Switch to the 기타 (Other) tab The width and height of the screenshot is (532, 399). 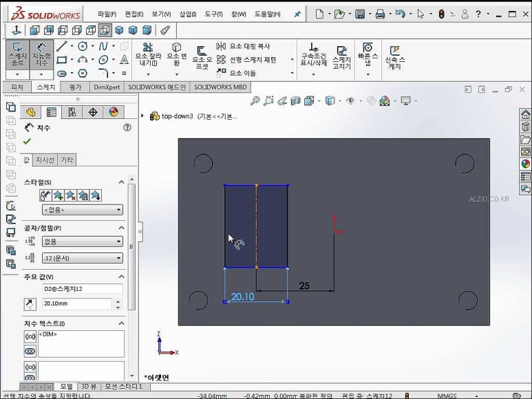pos(67,160)
